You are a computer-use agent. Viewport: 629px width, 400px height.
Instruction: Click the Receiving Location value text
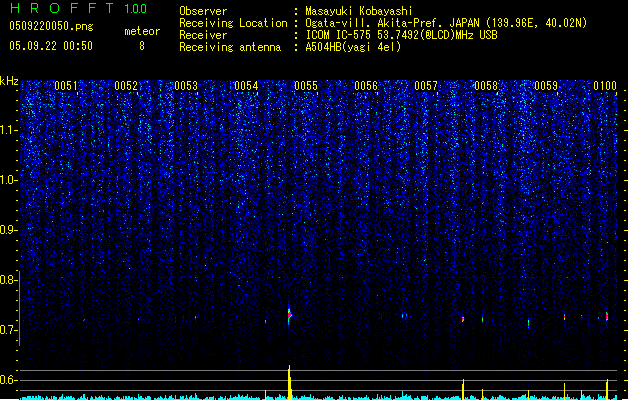pos(446,23)
